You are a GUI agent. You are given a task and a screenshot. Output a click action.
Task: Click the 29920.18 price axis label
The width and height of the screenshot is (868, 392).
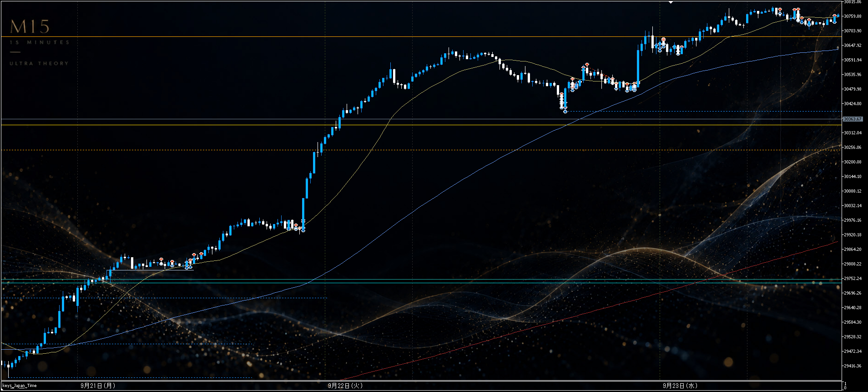(x=853, y=235)
